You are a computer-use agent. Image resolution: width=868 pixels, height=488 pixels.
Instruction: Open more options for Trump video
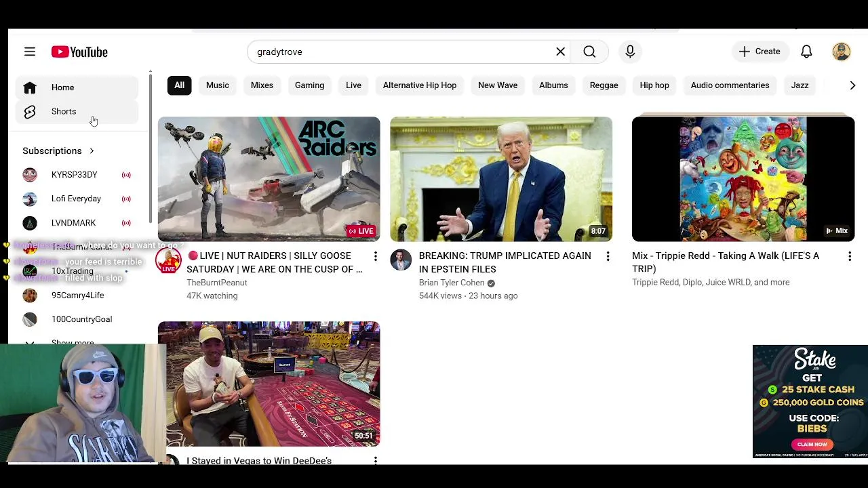point(608,256)
